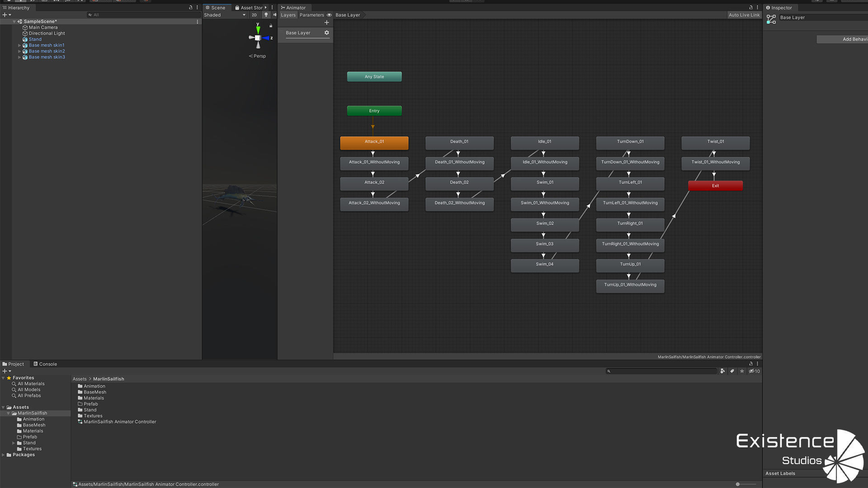Search project by type icon
The width and height of the screenshot is (868, 488).
click(722, 371)
